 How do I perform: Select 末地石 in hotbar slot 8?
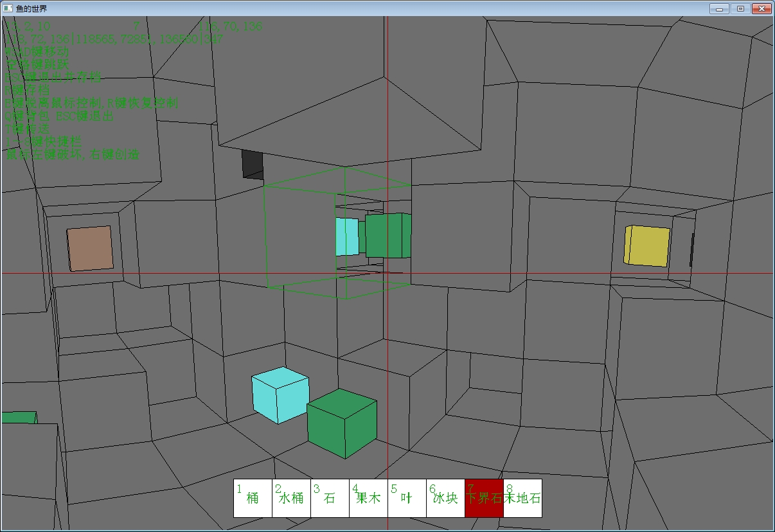pos(522,498)
